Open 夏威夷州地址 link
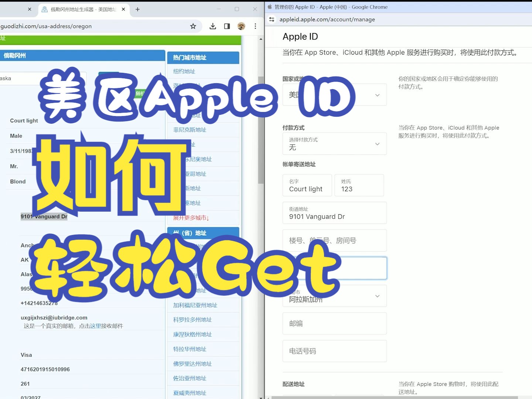This screenshot has height=399, width=532. pos(190,393)
